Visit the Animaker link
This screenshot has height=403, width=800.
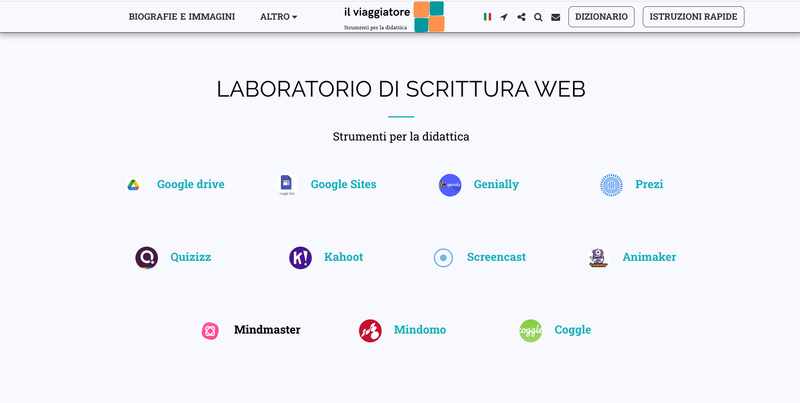pyautogui.click(x=649, y=258)
